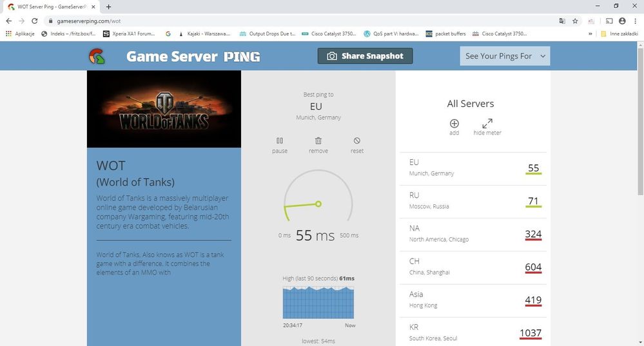
Task: Expand the See Your Pings For dropdown
Action: [505, 56]
